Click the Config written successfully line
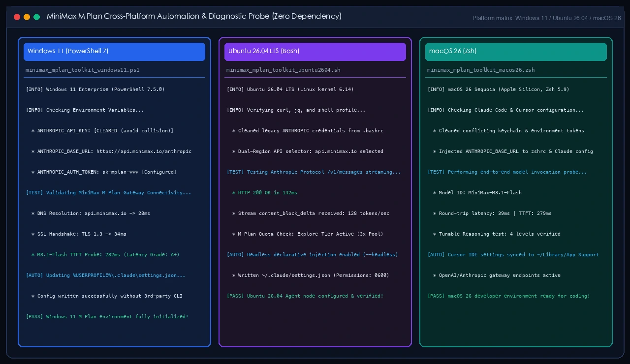 pos(107,296)
